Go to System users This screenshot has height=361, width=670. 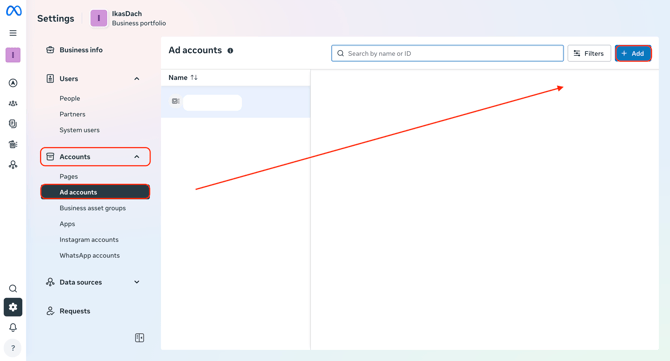click(x=79, y=130)
